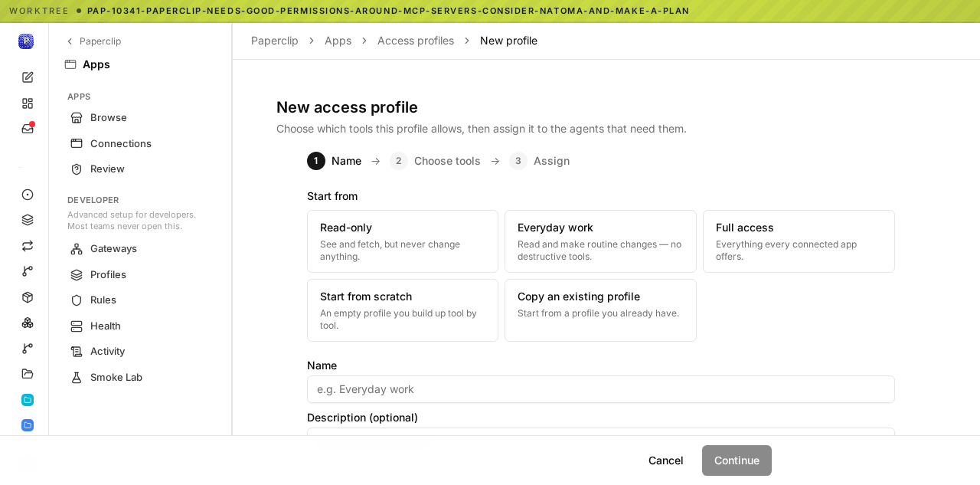Open the inbox icon with red badge
Image resolution: width=980 pixels, height=485 pixels.
click(x=28, y=129)
